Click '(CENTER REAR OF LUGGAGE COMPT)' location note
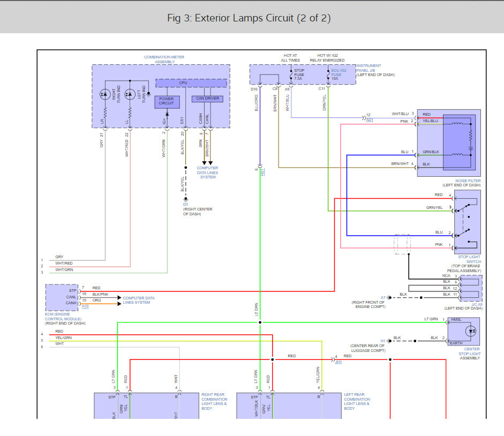The image size is (504, 436). coord(368,348)
